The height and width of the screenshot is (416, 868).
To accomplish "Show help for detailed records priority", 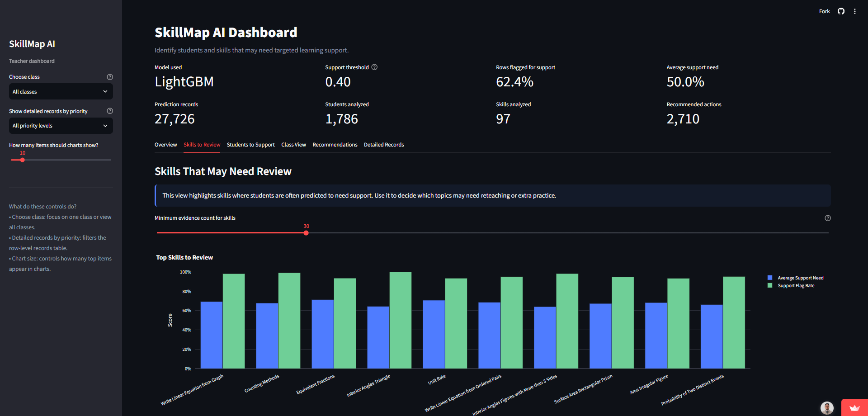I will pos(110,111).
